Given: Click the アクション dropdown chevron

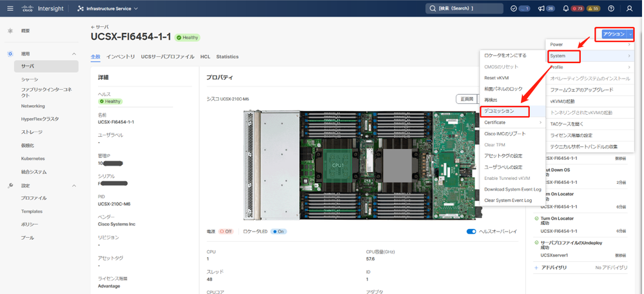Looking at the screenshot, I should pos(630,34).
